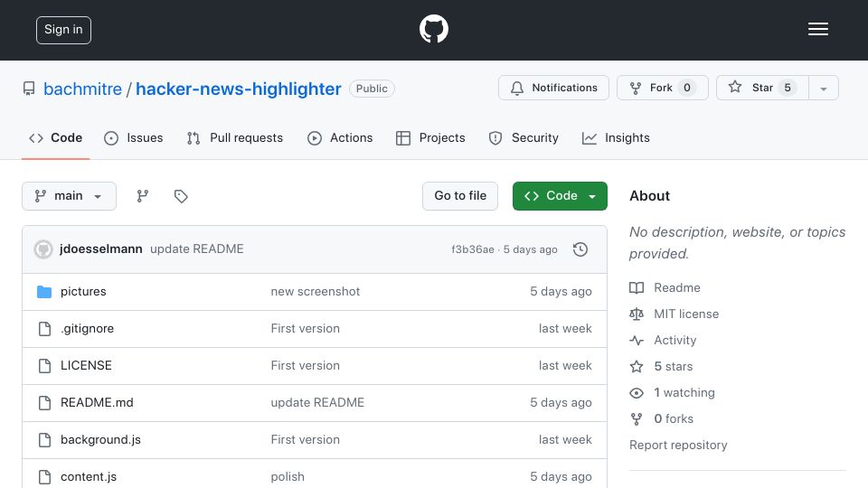Open the hamburger navigation menu
This screenshot has width=868, height=488.
pos(817,29)
